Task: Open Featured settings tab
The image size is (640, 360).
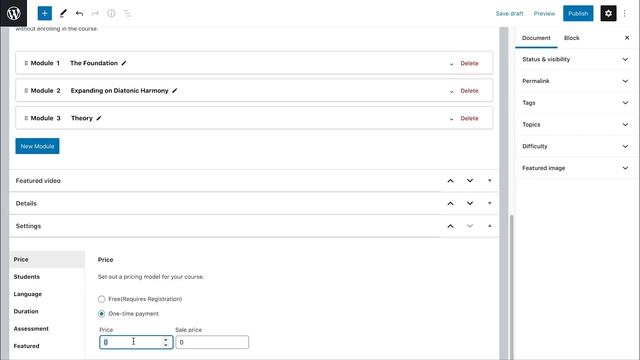Action: tap(47, 346)
